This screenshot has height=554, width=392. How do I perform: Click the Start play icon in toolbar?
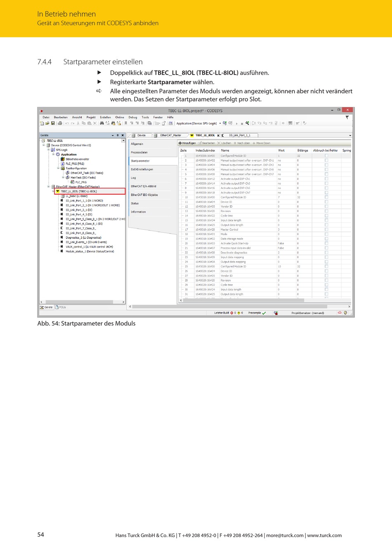coord(237,123)
